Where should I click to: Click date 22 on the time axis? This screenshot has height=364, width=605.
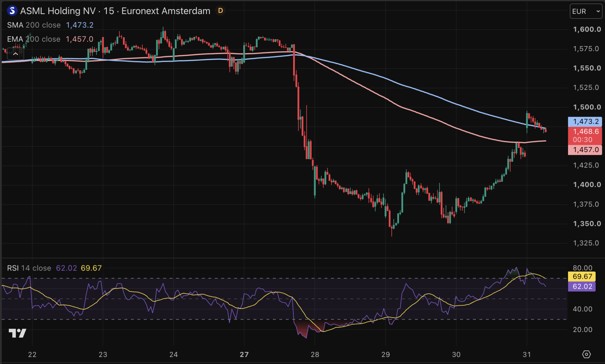[x=32, y=355]
